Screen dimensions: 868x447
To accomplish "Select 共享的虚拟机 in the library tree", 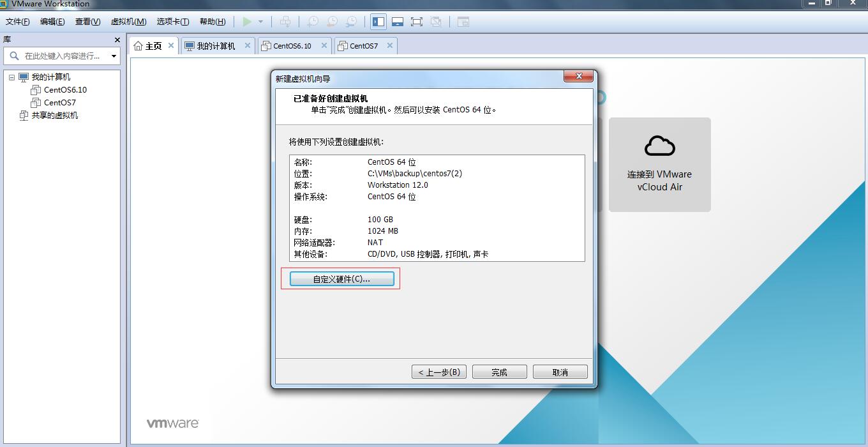I will pyautogui.click(x=55, y=116).
